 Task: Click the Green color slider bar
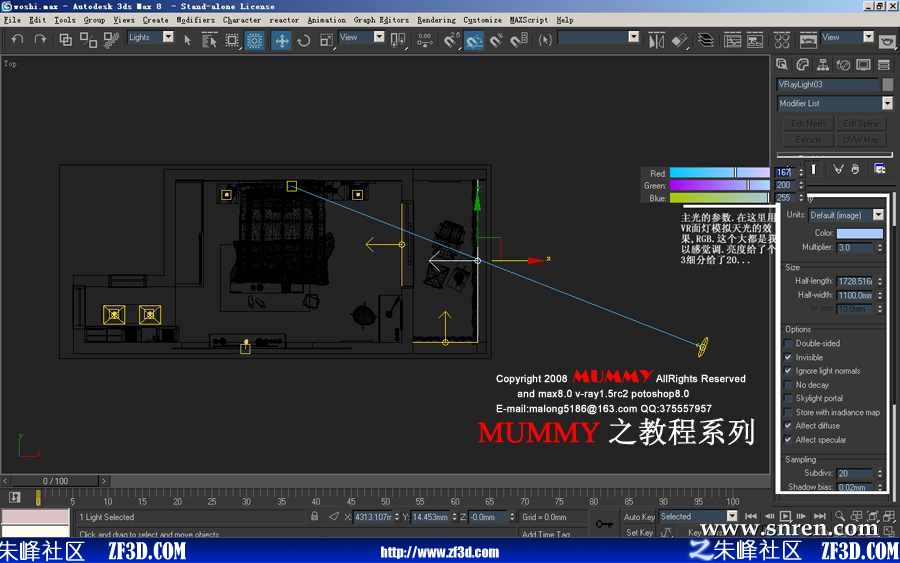719,185
